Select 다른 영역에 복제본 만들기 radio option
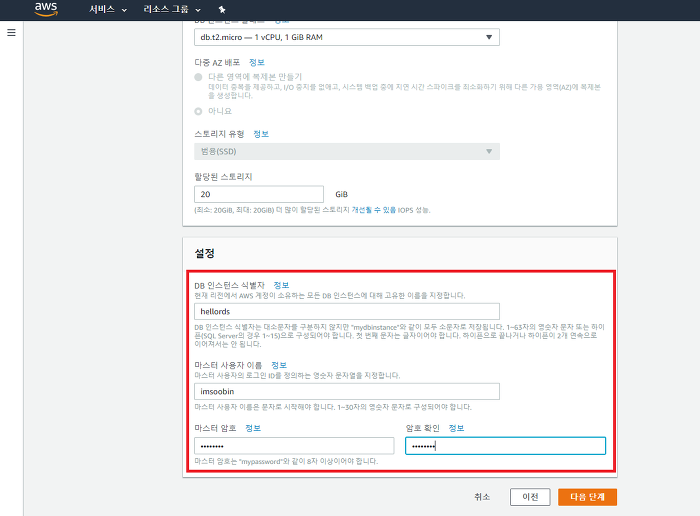Viewport: 700px width, 516px height. (x=198, y=77)
